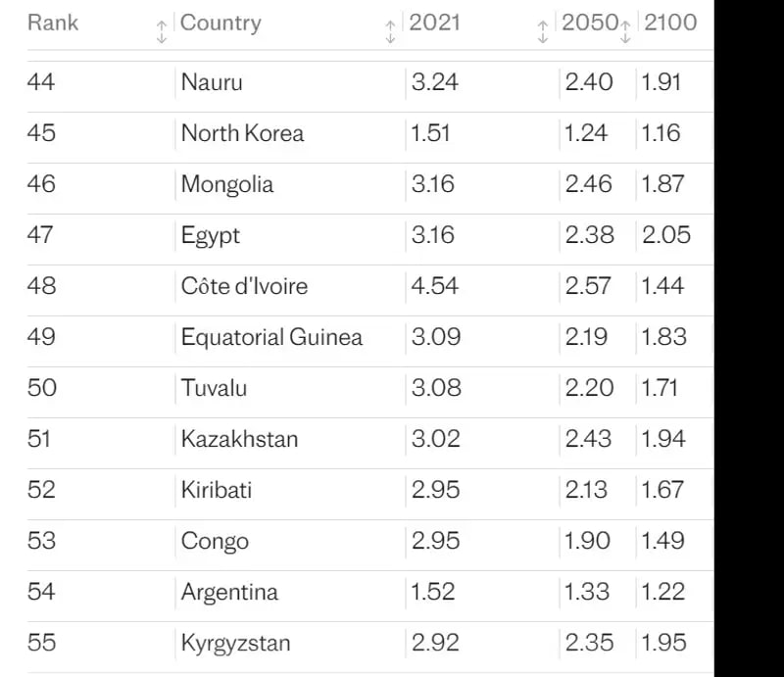The height and width of the screenshot is (677, 784).
Task: Click the Rank column header text
Action: [x=53, y=23]
